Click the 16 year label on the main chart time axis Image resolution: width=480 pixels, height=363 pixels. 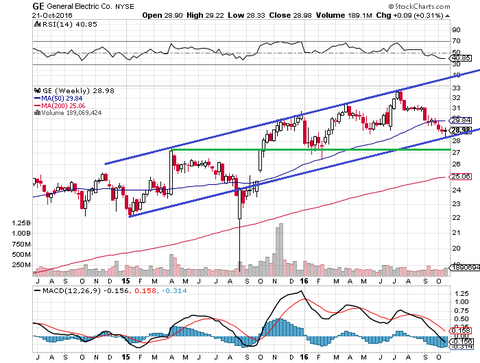(x=304, y=281)
